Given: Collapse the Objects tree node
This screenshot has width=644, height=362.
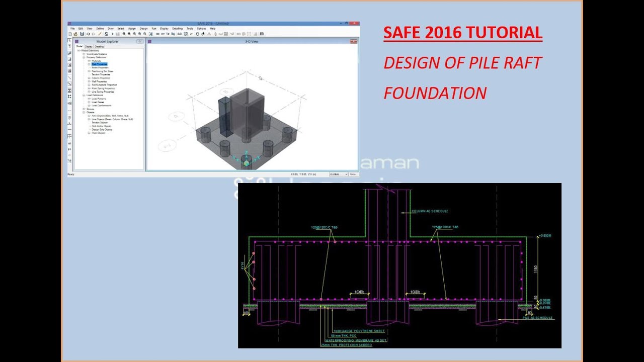Looking at the screenshot, I should coord(84,113).
